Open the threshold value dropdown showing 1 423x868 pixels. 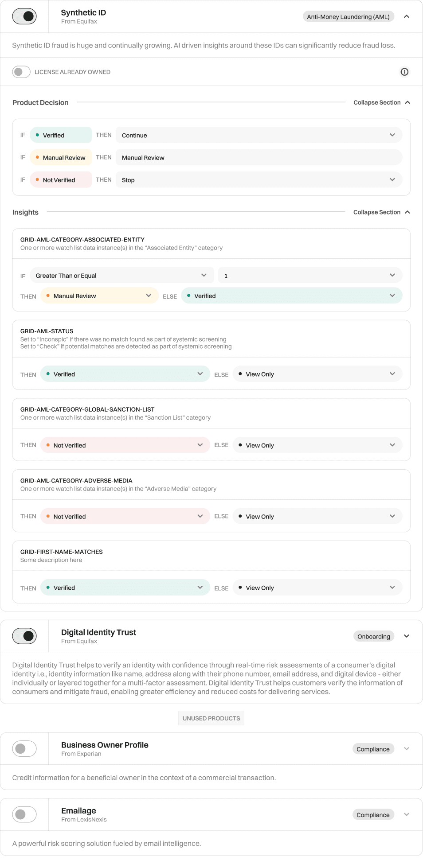[x=310, y=275]
